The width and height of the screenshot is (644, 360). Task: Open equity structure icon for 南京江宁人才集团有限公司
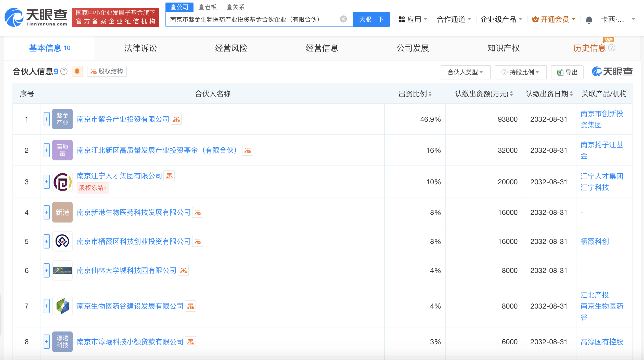(x=169, y=176)
